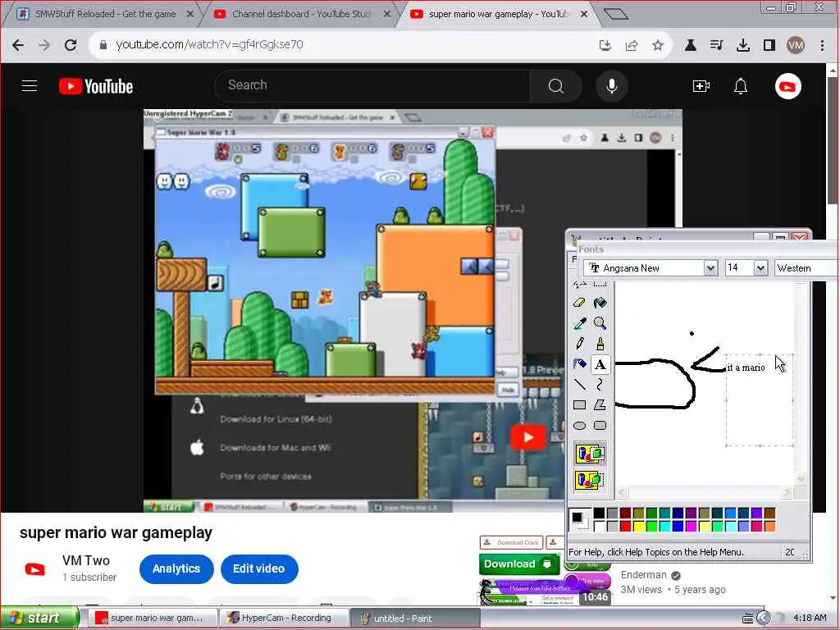Select the Line tool in Paint
The width and height of the screenshot is (840, 630).
[579, 384]
